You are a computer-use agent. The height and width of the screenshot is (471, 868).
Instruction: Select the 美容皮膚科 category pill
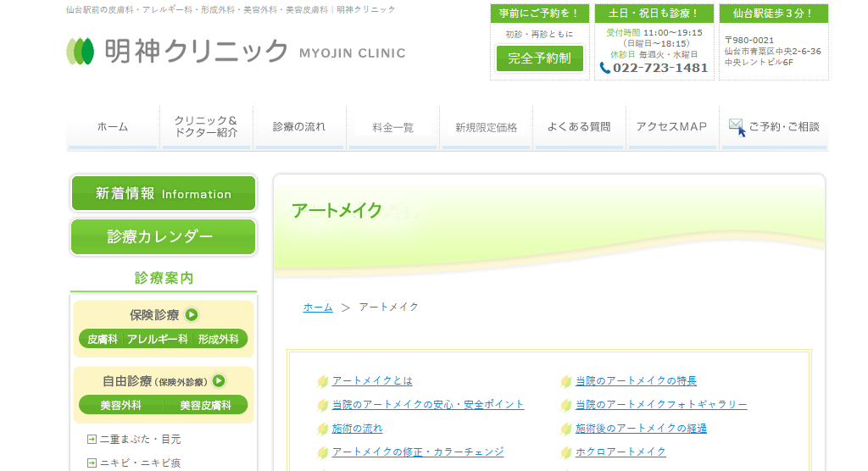pyautogui.click(x=205, y=405)
